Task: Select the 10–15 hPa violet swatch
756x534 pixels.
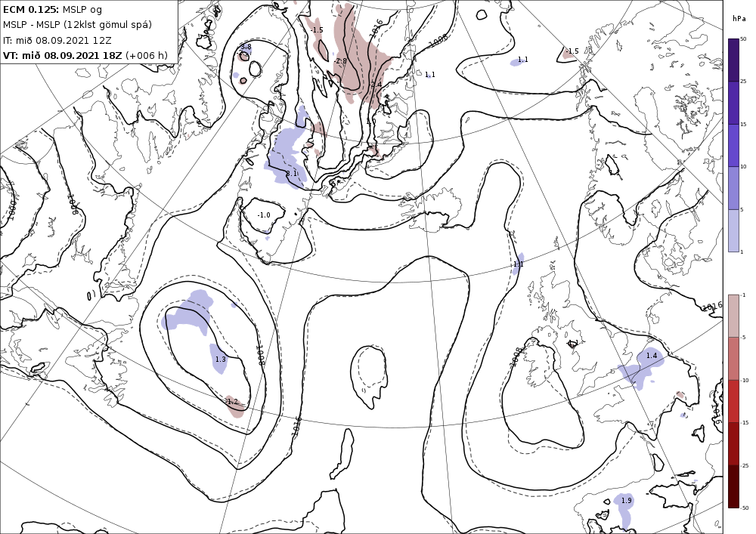Action: click(x=733, y=146)
